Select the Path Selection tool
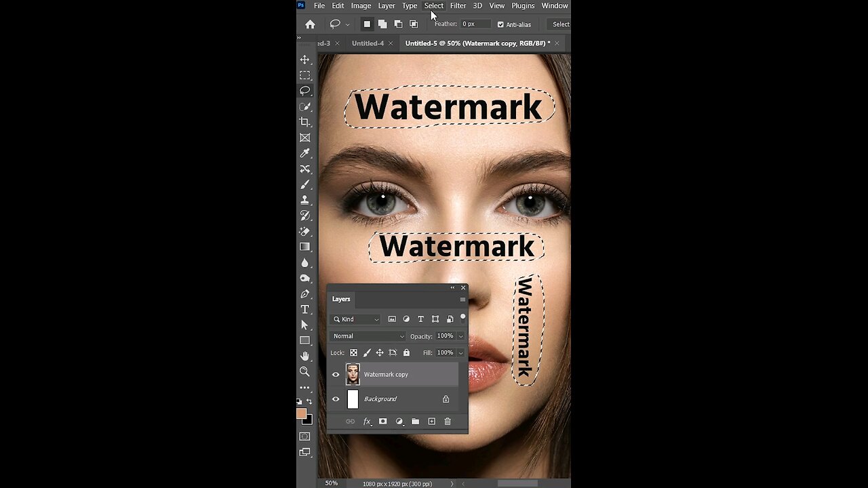The image size is (868, 488). (305, 325)
